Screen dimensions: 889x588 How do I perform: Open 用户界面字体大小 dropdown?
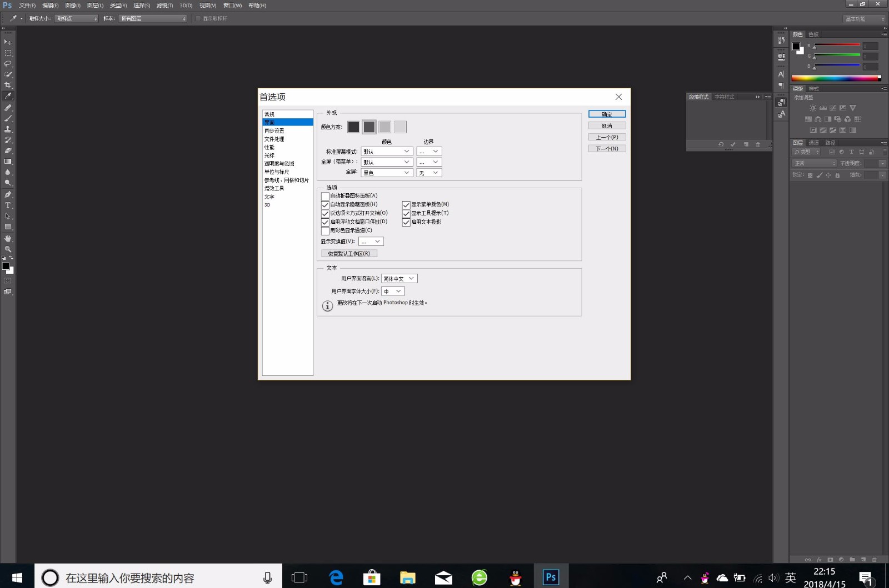pyautogui.click(x=393, y=292)
